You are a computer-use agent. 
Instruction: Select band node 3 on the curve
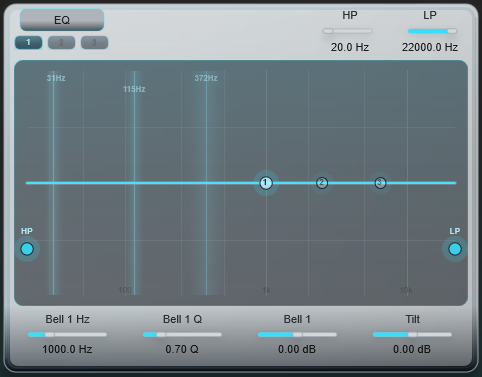tap(380, 183)
